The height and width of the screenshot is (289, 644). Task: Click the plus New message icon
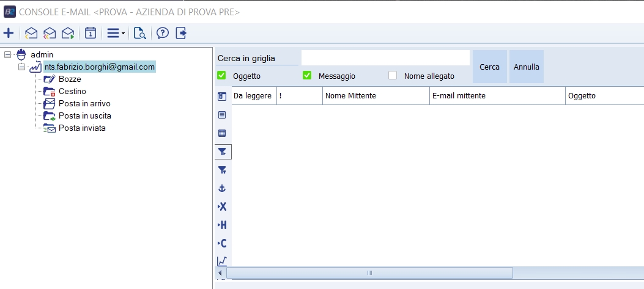8,33
